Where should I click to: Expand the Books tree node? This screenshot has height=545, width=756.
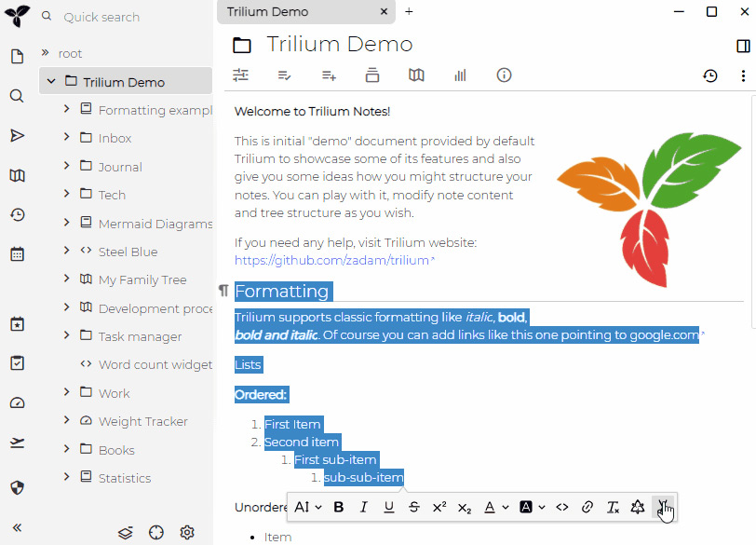(x=66, y=448)
